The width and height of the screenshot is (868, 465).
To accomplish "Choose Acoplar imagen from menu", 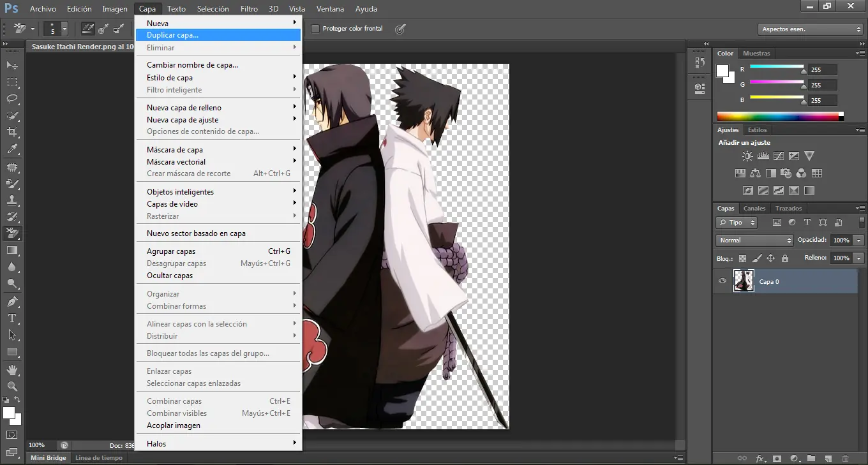I will (x=218, y=425).
